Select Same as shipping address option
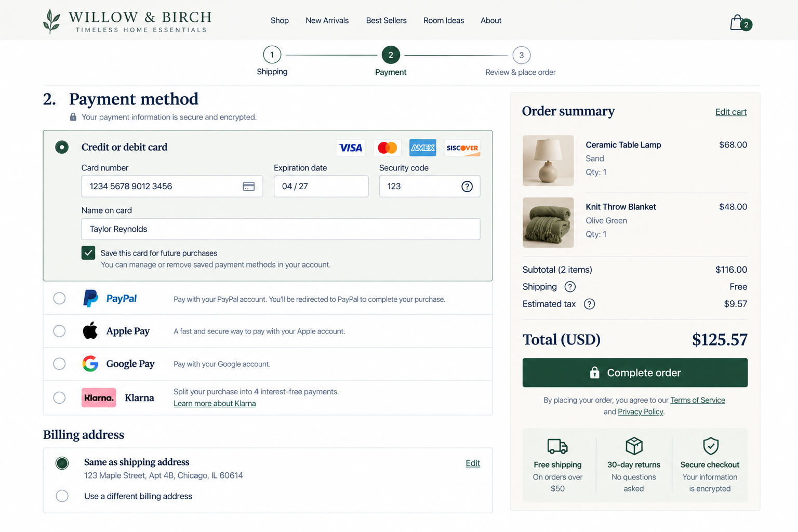 [x=62, y=463]
